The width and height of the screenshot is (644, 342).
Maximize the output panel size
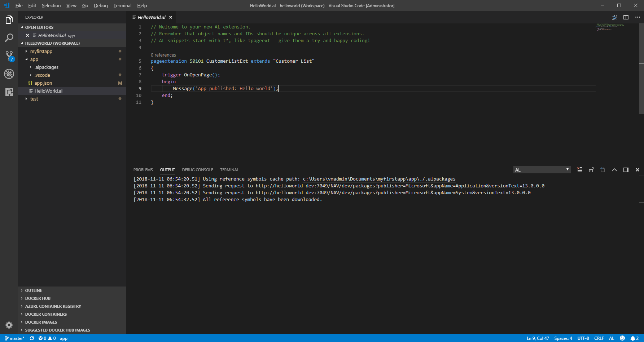pyautogui.click(x=614, y=170)
